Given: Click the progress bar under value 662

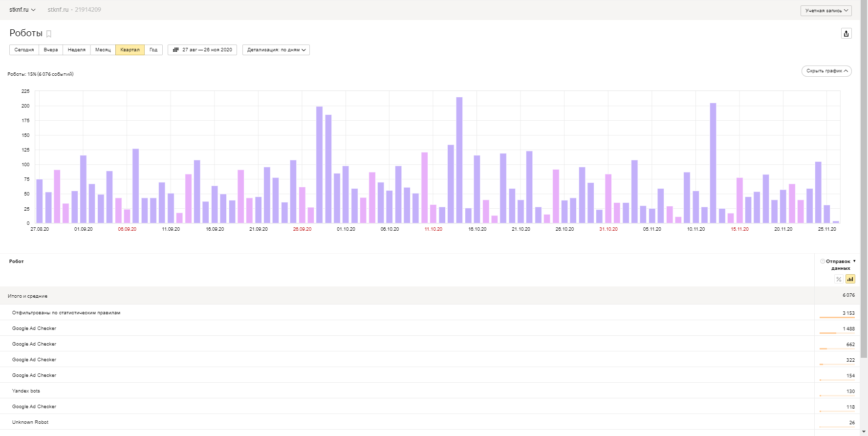Looking at the screenshot, I should 837,349.
